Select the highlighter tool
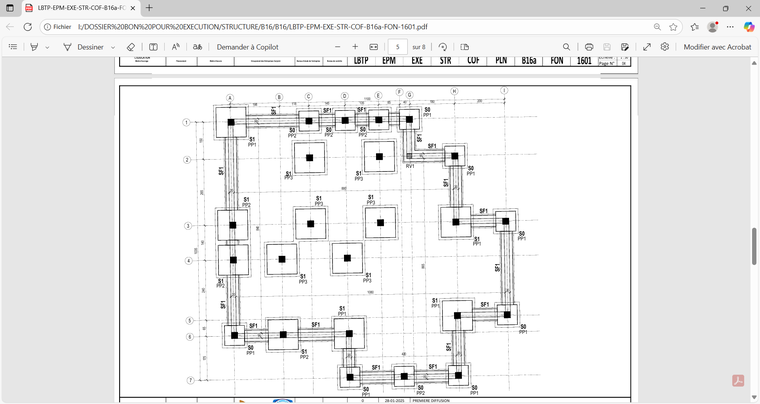The image size is (760, 404). point(34,47)
